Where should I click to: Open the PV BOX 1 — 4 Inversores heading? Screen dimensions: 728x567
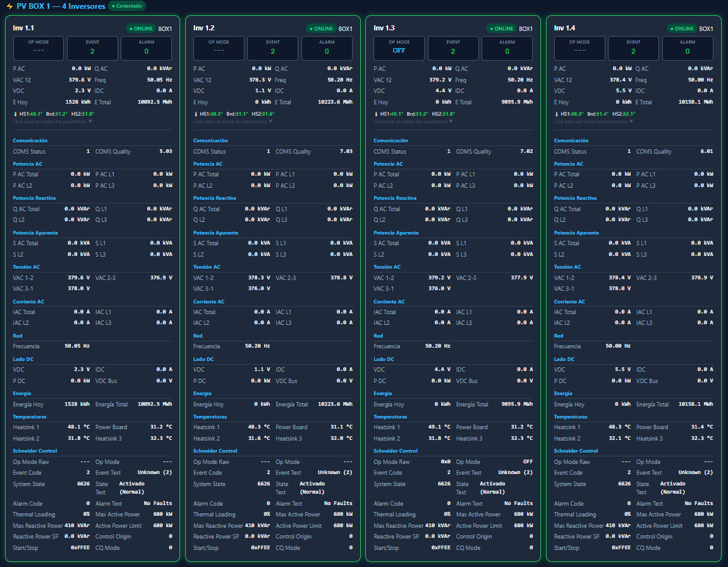61,6
